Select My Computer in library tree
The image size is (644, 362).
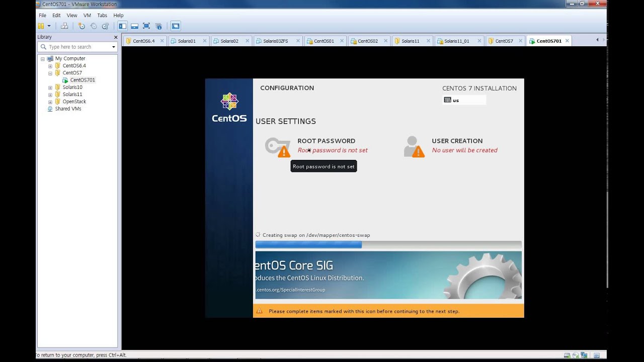(70, 59)
